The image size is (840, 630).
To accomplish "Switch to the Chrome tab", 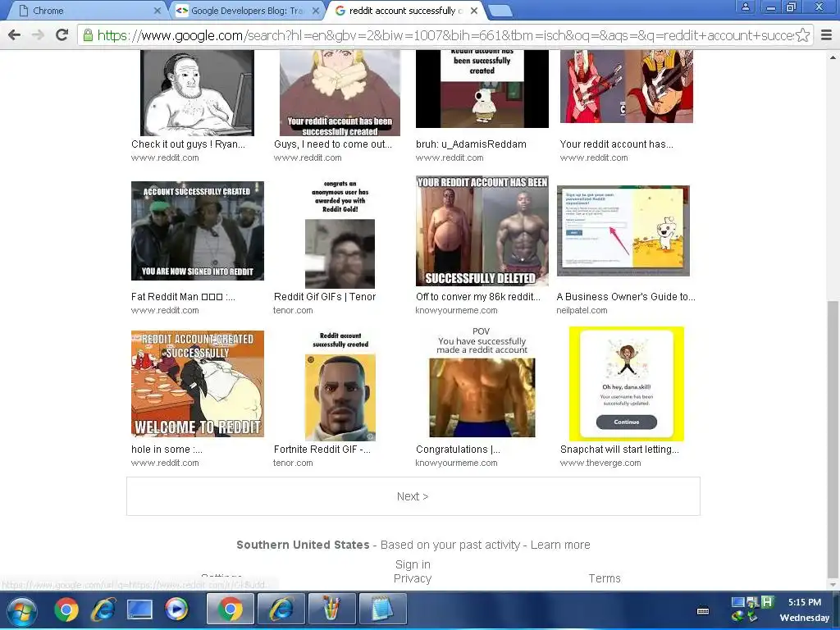I will 89,11.
